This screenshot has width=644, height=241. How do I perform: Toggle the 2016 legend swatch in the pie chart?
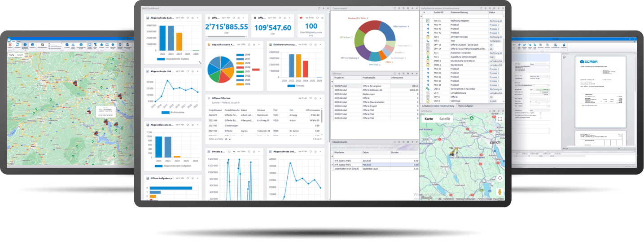240,55
